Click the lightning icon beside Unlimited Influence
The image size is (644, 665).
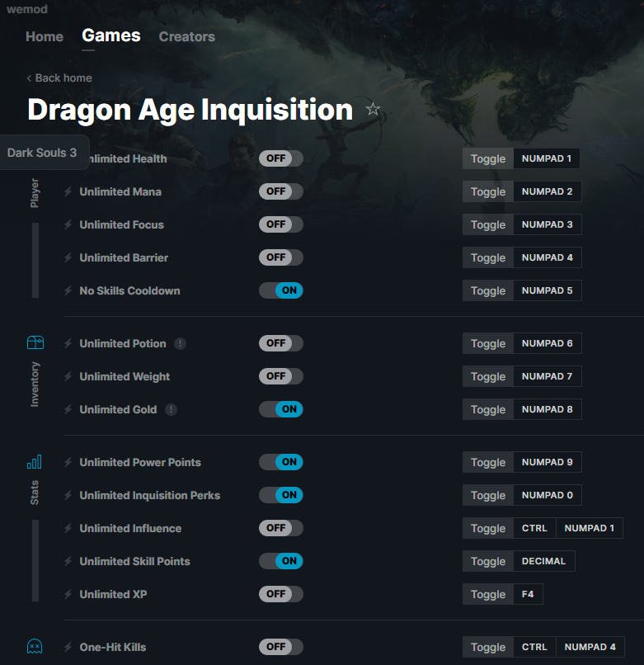point(68,528)
